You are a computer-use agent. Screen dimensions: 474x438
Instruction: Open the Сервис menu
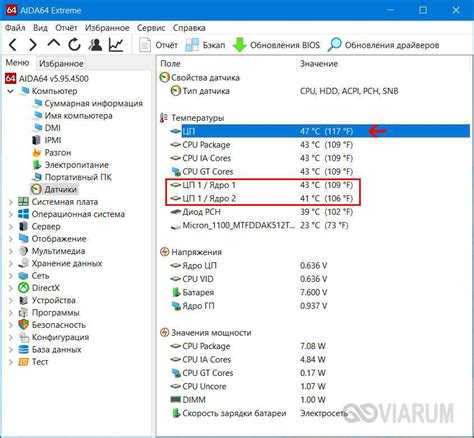151,28
